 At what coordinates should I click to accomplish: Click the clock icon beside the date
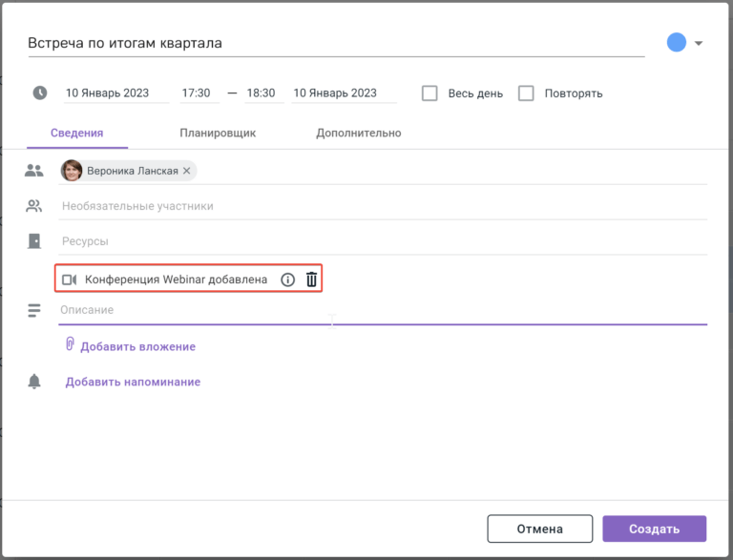(40, 93)
